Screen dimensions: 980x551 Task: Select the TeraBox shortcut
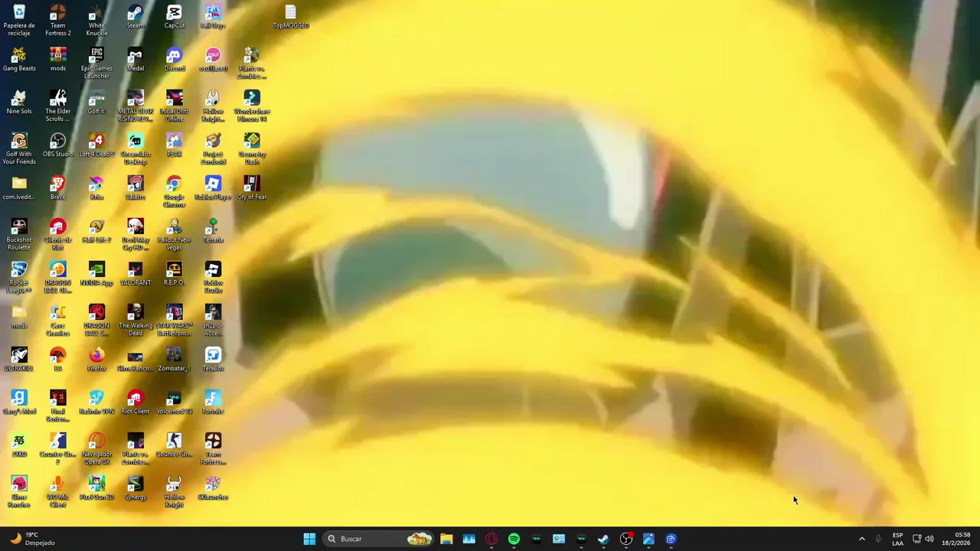coord(213,360)
